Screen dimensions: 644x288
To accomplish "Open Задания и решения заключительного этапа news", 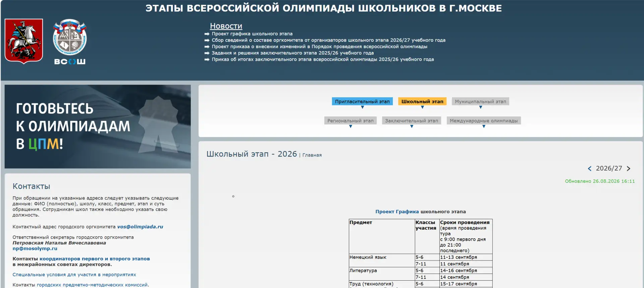I will pyautogui.click(x=292, y=53).
